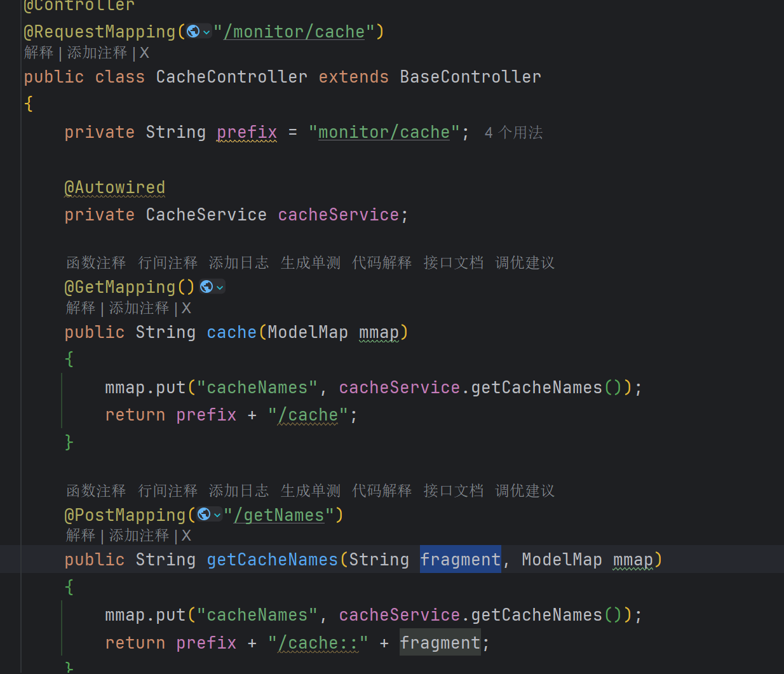Select 函数注释 above the @GetMapping annotation
784x674 pixels.
(96, 262)
